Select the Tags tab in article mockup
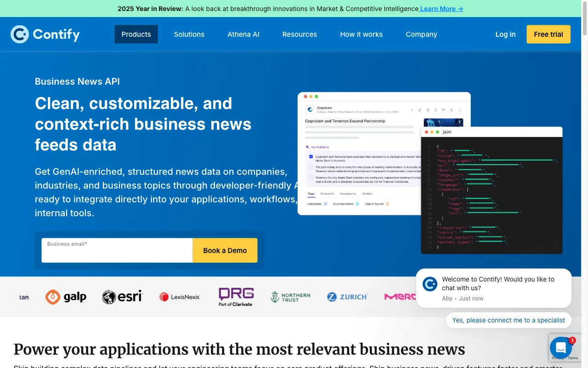This screenshot has width=588, height=368. point(311,194)
